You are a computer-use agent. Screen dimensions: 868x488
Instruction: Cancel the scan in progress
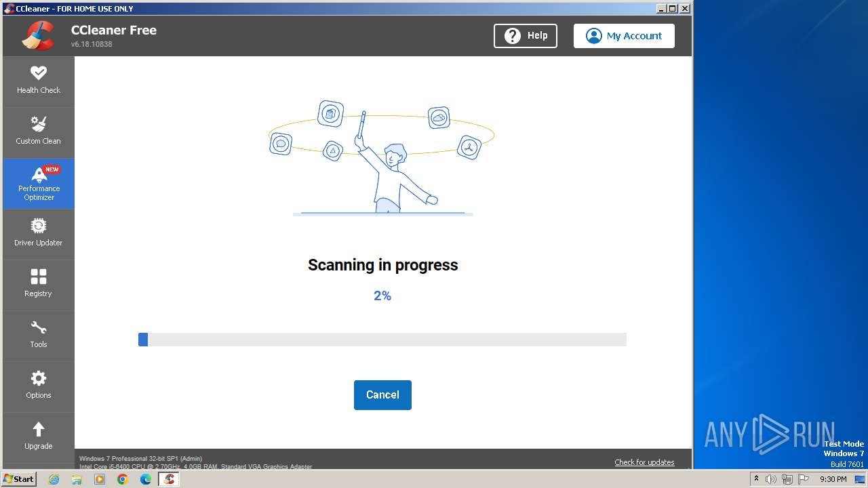[x=382, y=395]
